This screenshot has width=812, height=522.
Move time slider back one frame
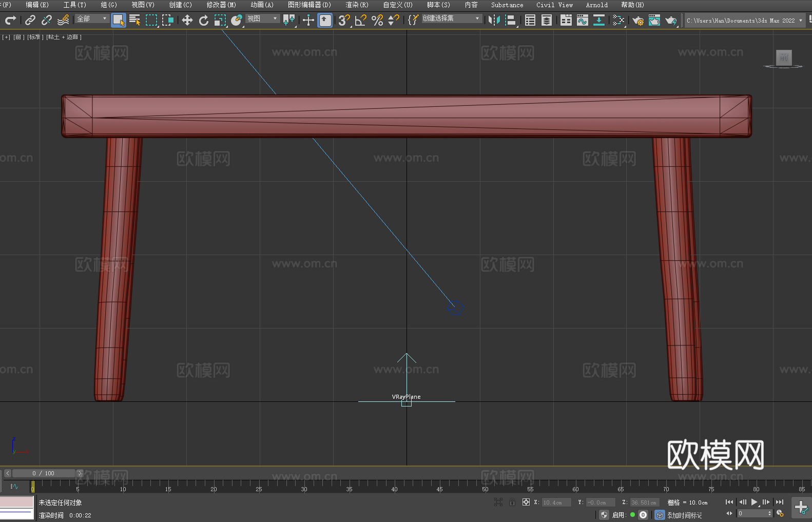tap(7, 473)
